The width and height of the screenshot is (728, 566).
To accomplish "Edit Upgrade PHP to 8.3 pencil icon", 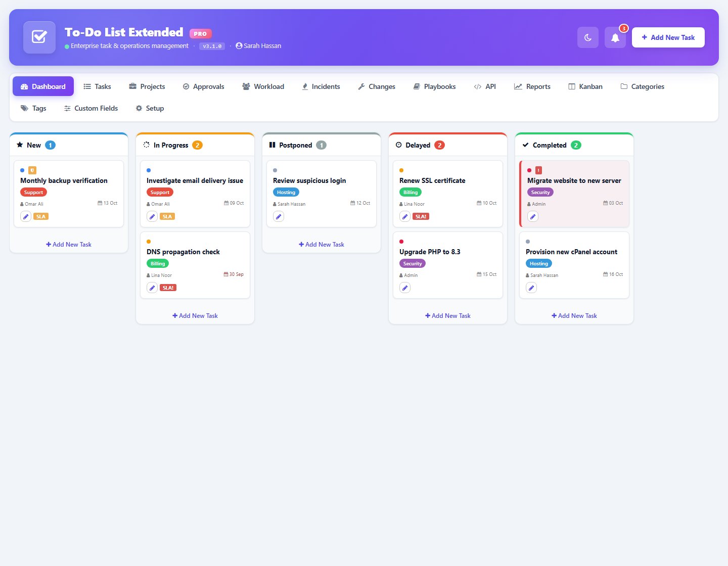I will pyautogui.click(x=405, y=288).
